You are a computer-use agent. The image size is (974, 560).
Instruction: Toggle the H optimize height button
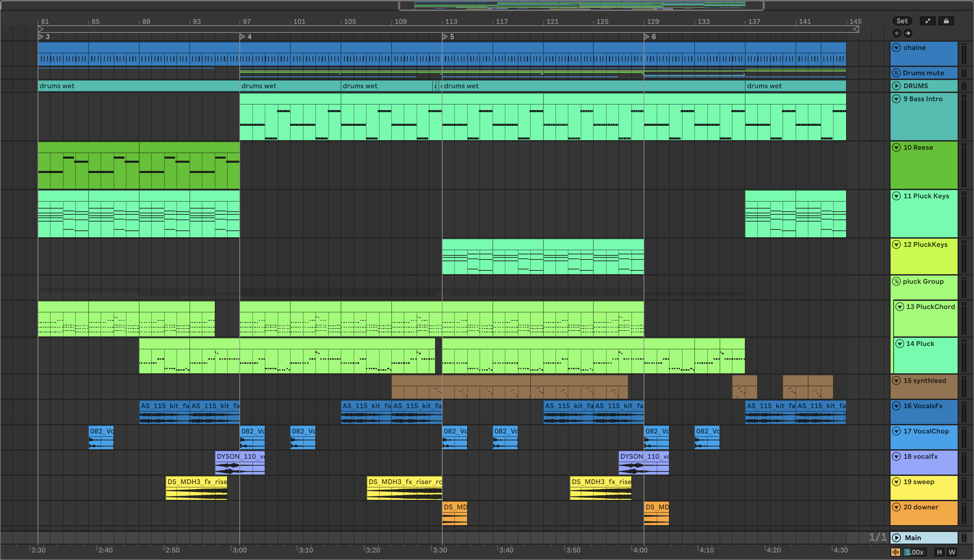click(x=939, y=552)
